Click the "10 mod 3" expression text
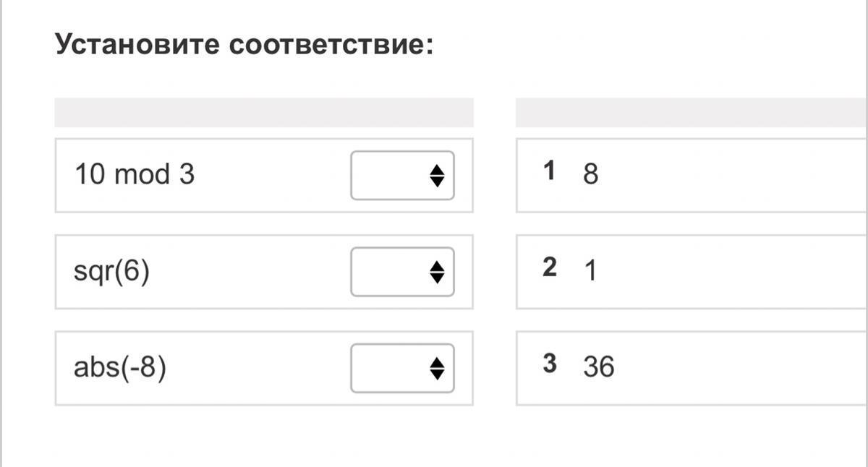The height and width of the screenshot is (467, 868). [x=135, y=175]
